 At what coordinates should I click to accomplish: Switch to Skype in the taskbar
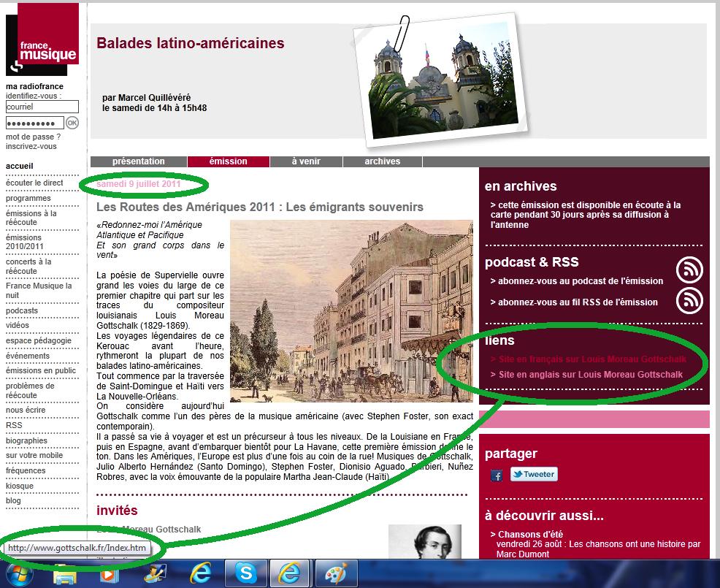(245, 573)
